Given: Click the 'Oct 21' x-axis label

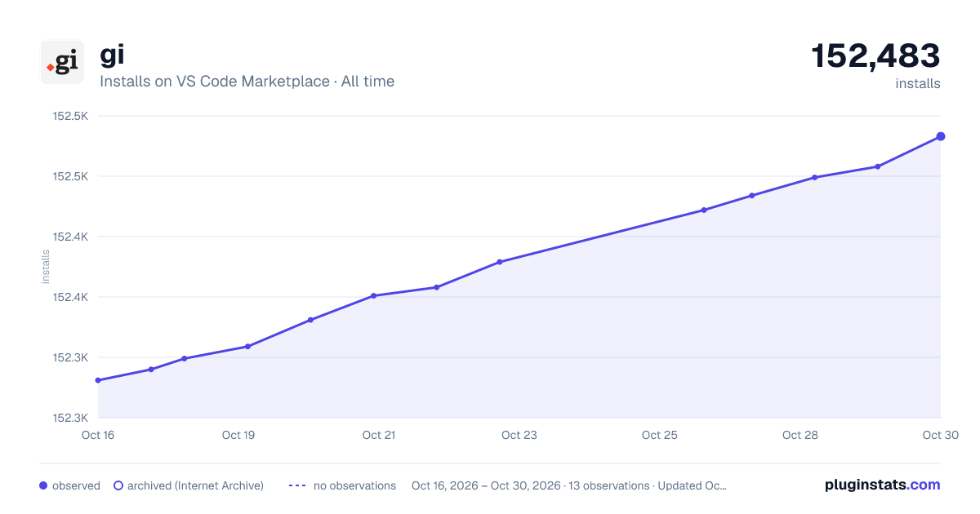Looking at the screenshot, I should click(379, 435).
